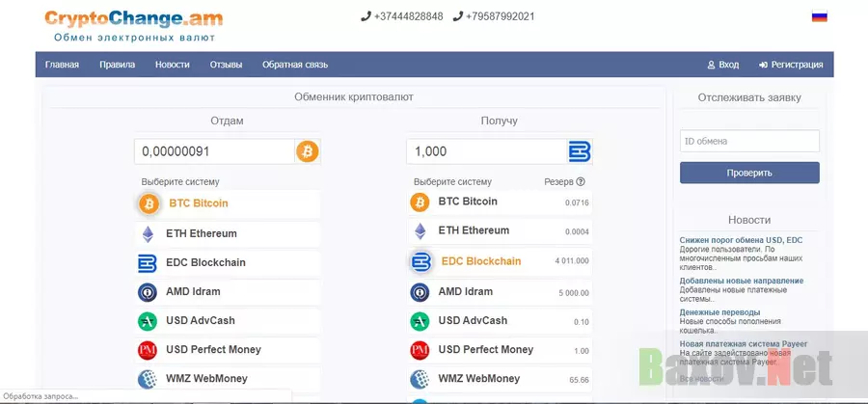Screen dimensions: 868x404
Task: Click the Perfect Money icon in the Получу list
Action: (420, 350)
